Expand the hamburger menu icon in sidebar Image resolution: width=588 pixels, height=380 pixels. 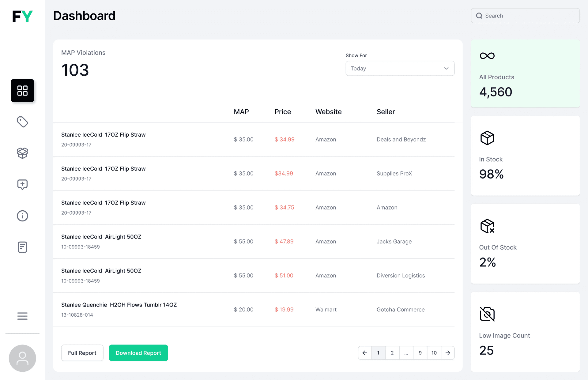click(22, 316)
